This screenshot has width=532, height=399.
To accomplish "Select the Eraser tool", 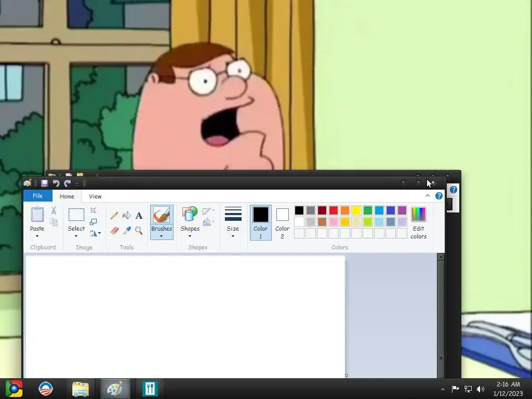I will [x=115, y=231].
